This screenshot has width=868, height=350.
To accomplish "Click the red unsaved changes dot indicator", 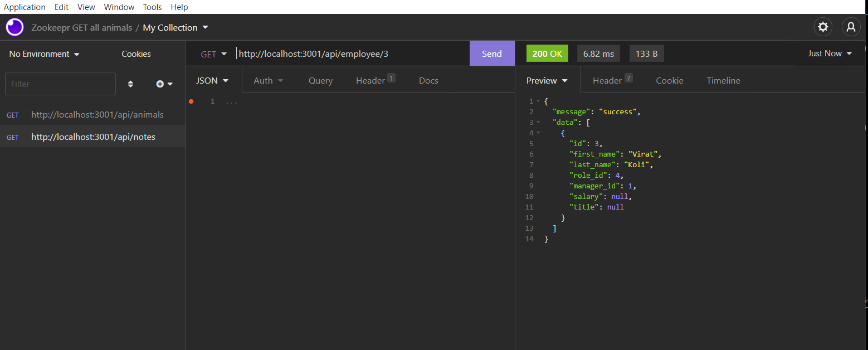I will [x=191, y=101].
